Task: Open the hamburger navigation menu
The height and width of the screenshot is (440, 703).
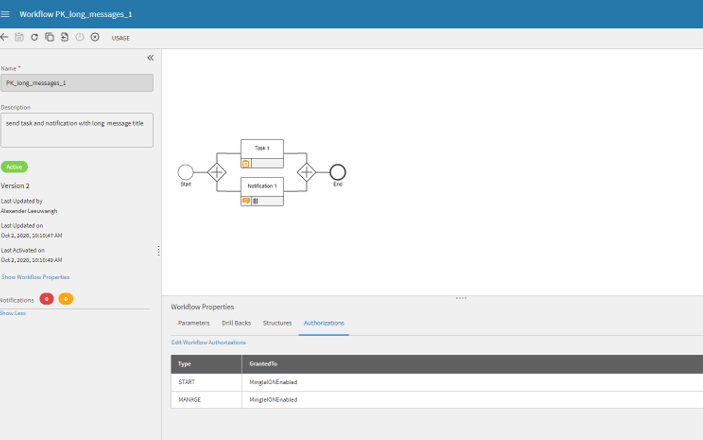Action: (6, 14)
